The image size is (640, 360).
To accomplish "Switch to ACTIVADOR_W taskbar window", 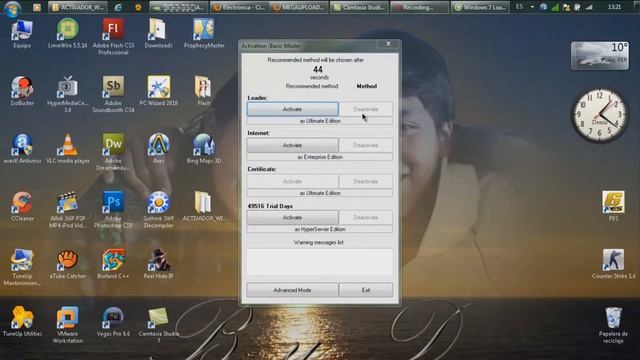I will pos(78,7).
